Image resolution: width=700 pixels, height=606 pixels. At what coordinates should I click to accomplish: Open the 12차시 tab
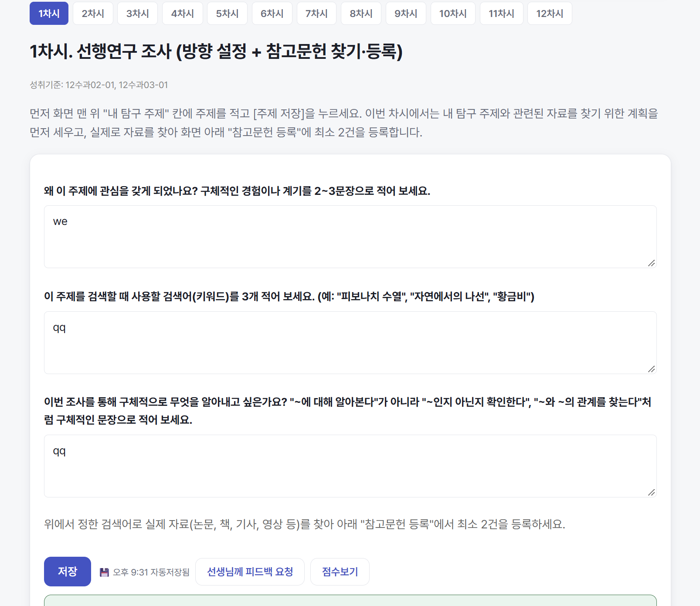point(550,14)
